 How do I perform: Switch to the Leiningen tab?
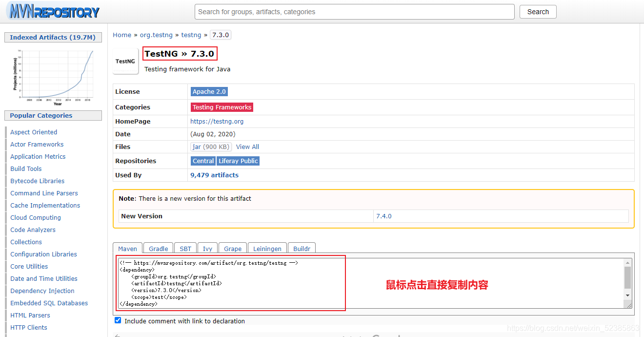pos(267,248)
